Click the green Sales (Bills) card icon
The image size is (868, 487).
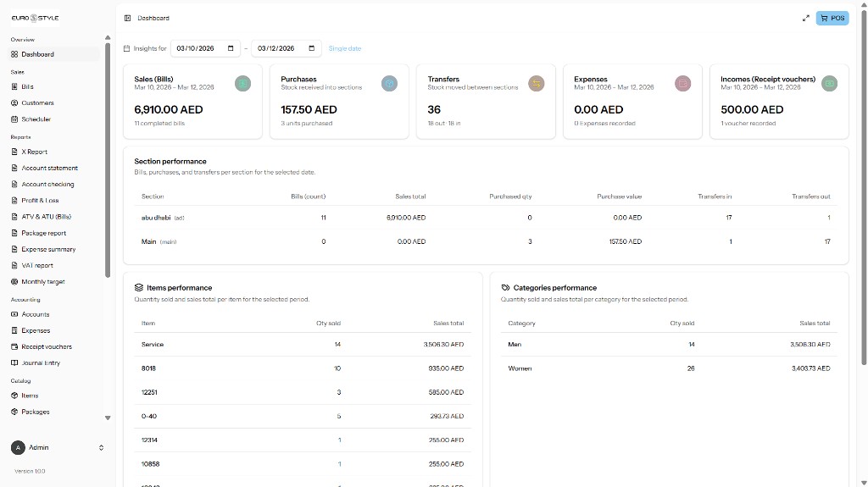[242, 84]
